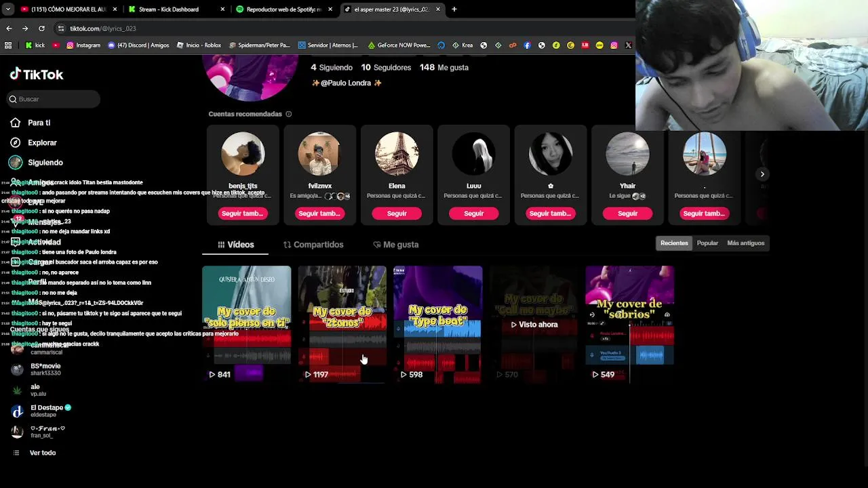This screenshot has height=488, width=868.
Task: Click the Buscar search field
Action: 54,99
